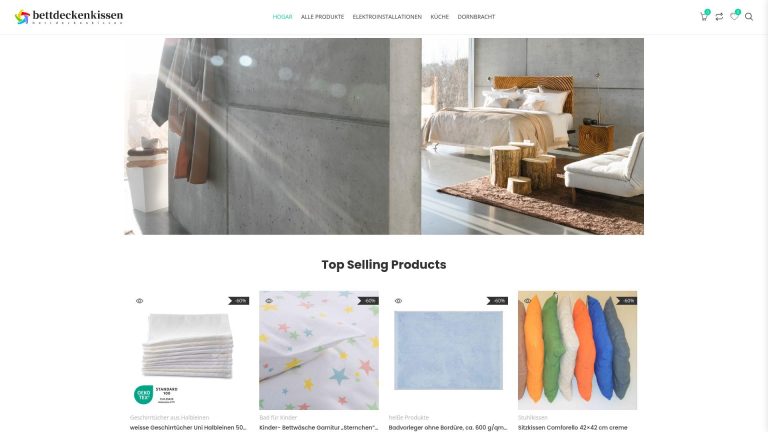Open the ALLE PRODUKTE menu
The image size is (768, 432).
click(322, 17)
